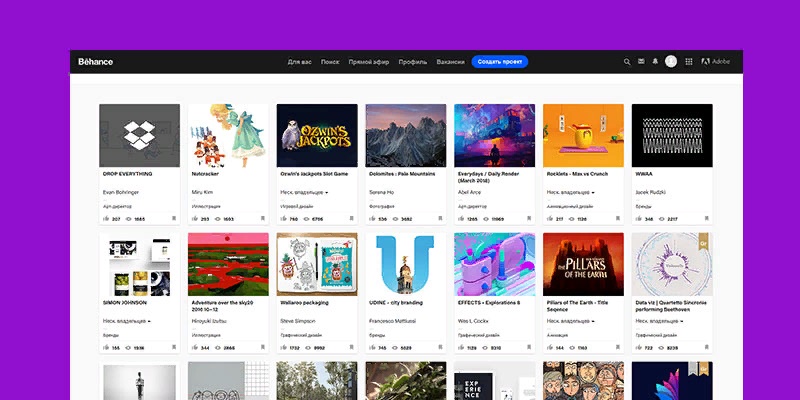Like the DROP EVERYTHING project thumbs-up
The image size is (800, 400).
point(106,218)
